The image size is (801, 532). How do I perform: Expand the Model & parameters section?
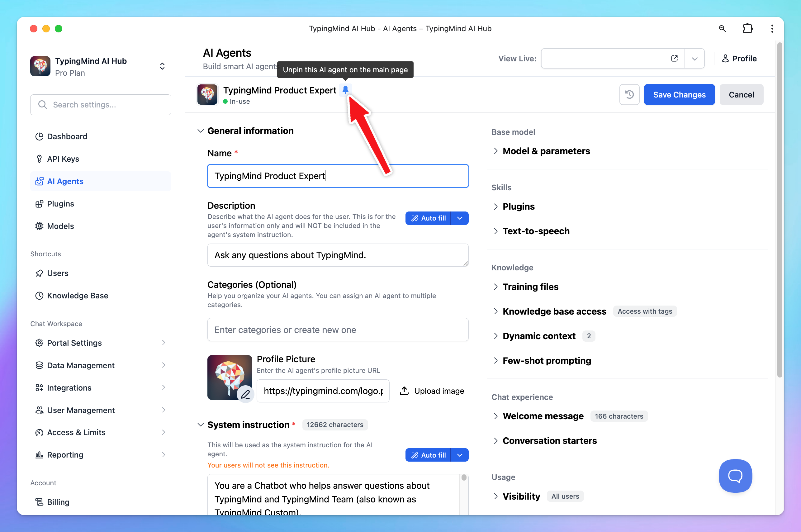click(x=546, y=151)
